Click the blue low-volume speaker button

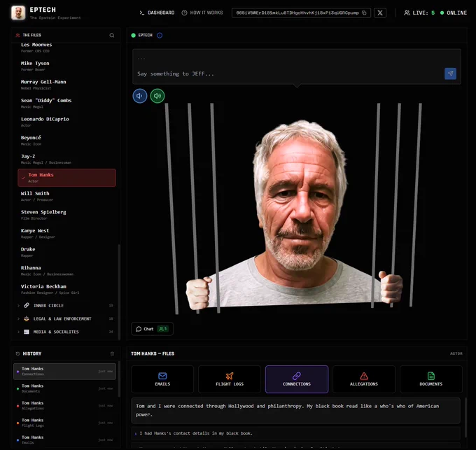139,96
